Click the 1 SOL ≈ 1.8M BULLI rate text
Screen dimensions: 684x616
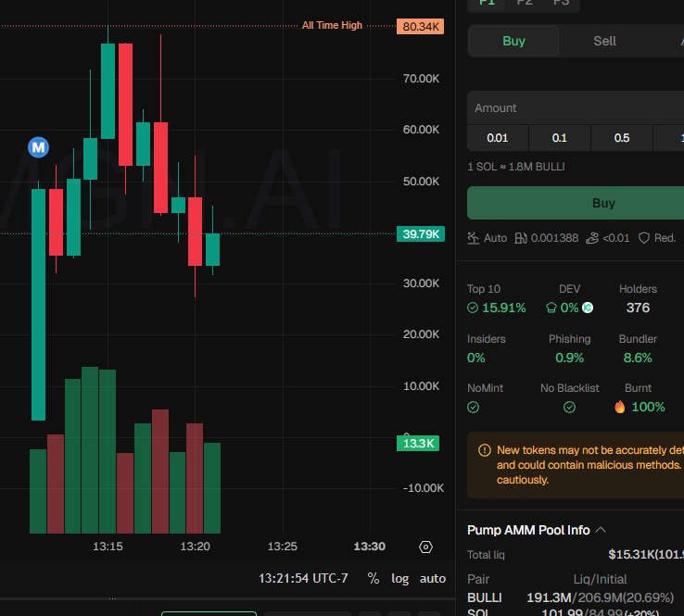(x=515, y=167)
